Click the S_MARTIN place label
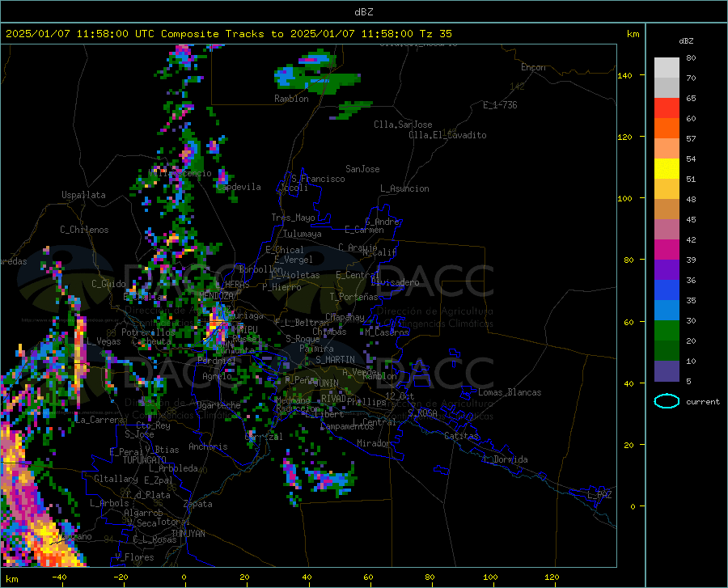This screenshot has width=728, height=588. [x=335, y=359]
